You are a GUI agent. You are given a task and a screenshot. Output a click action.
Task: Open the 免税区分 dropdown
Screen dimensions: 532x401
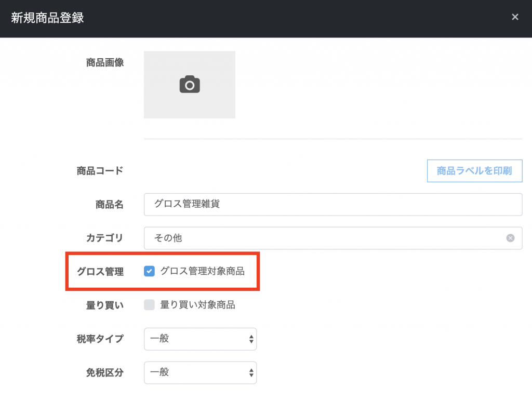[200, 372]
